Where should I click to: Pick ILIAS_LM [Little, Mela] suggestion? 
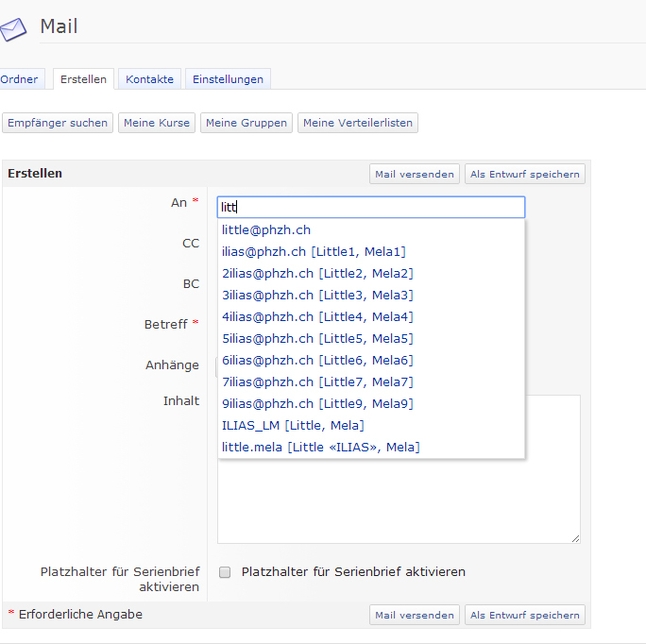pyautogui.click(x=293, y=425)
